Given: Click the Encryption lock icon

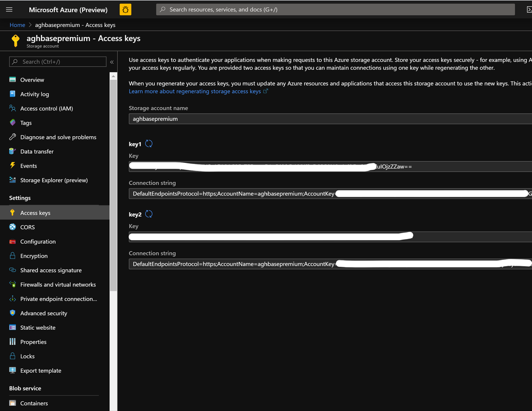Looking at the screenshot, I should point(13,256).
